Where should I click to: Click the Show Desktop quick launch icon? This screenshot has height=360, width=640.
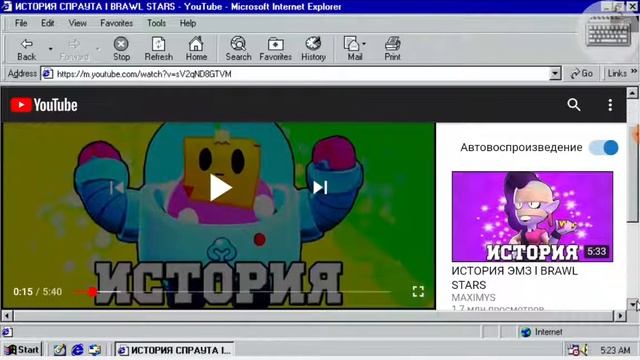[x=59, y=350]
